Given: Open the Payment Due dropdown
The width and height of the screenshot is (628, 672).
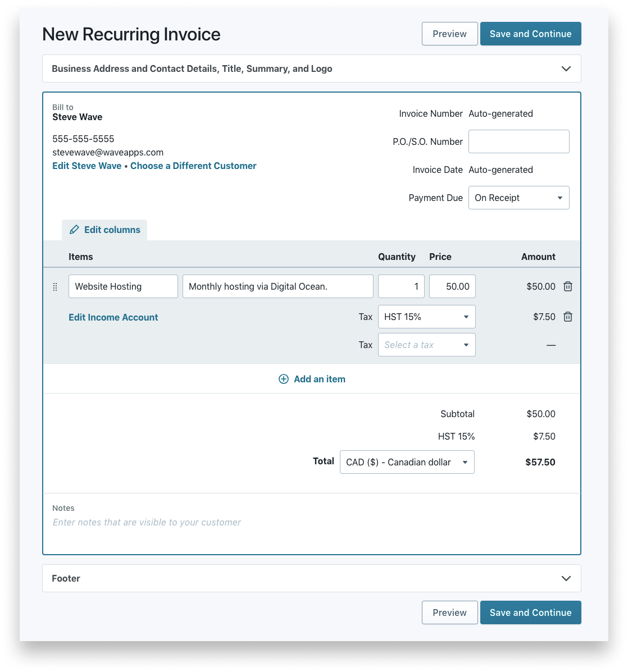Looking at the screenshot, I should click(x=518, y=198).
